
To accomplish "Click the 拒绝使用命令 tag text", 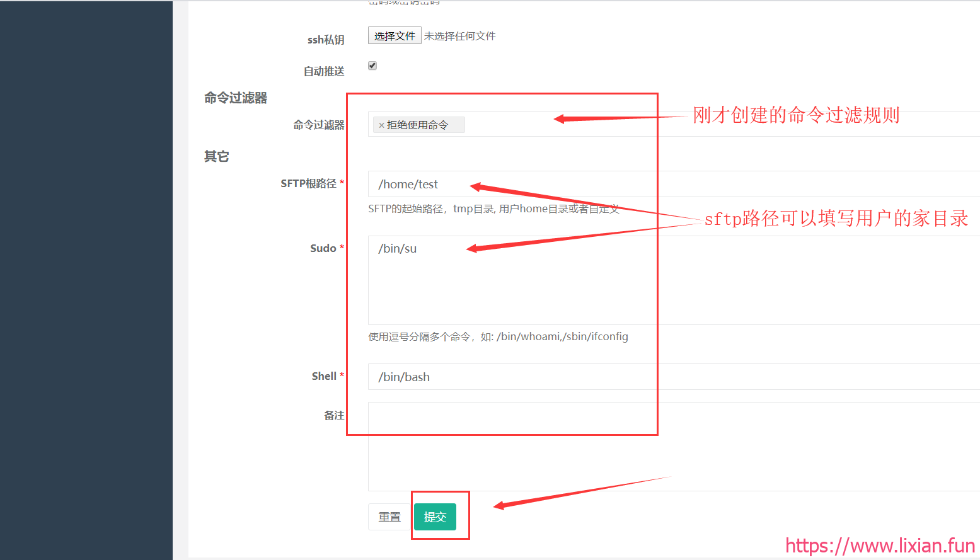I will (x=417, y=125).
